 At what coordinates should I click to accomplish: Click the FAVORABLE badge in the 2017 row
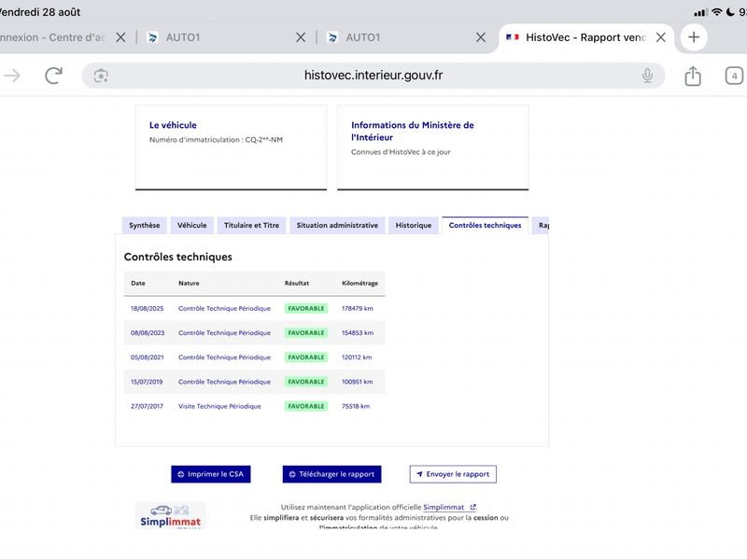click(x=306, y=406)
